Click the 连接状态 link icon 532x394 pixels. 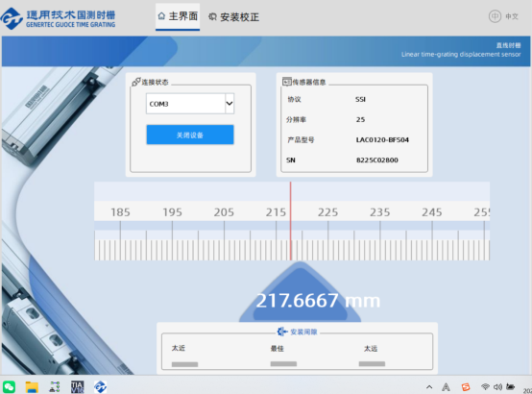(x=136, y=82)
